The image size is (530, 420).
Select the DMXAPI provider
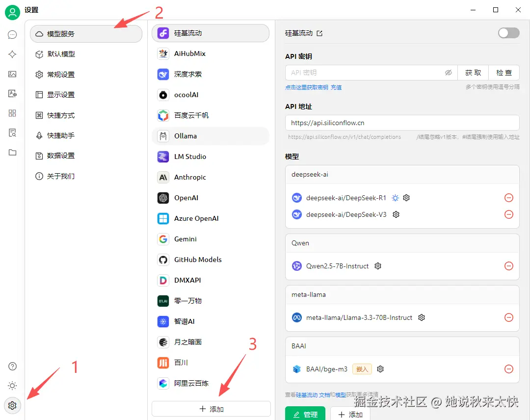[x=211, y=280]
